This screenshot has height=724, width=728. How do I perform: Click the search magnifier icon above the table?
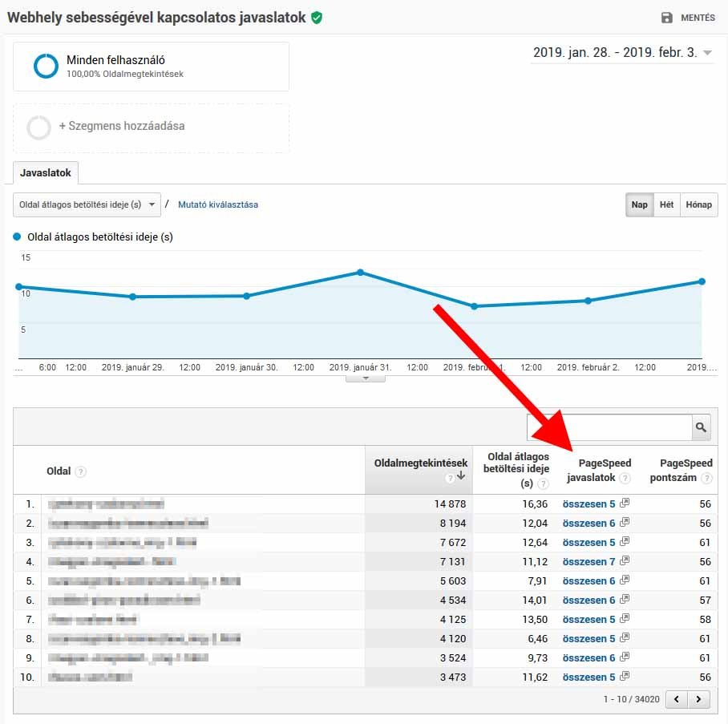click(x=702, y=427)
